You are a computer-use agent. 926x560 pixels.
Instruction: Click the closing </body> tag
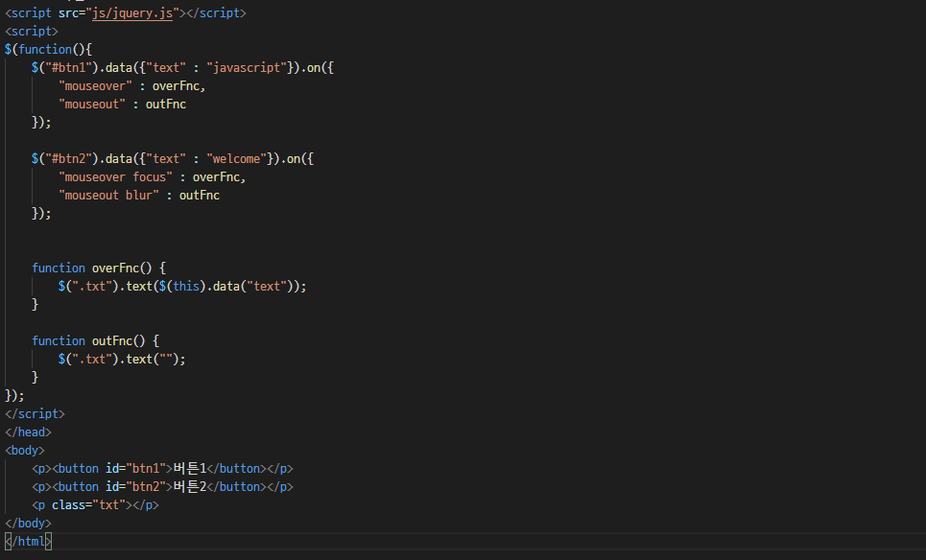(x=29, y=524)
